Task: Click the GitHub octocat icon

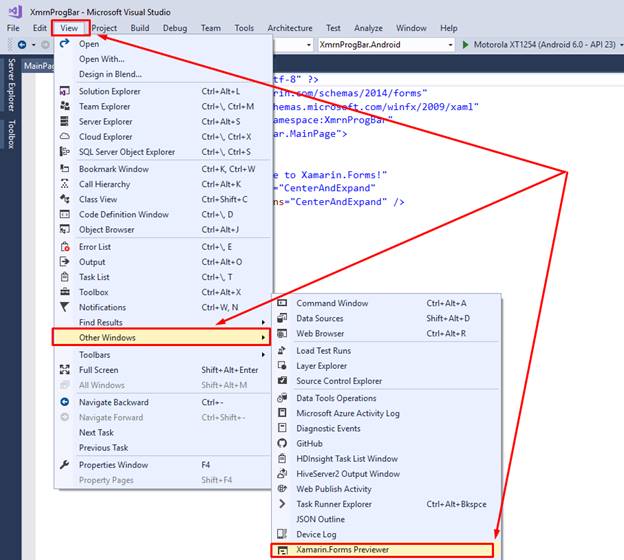Action: 282,443
